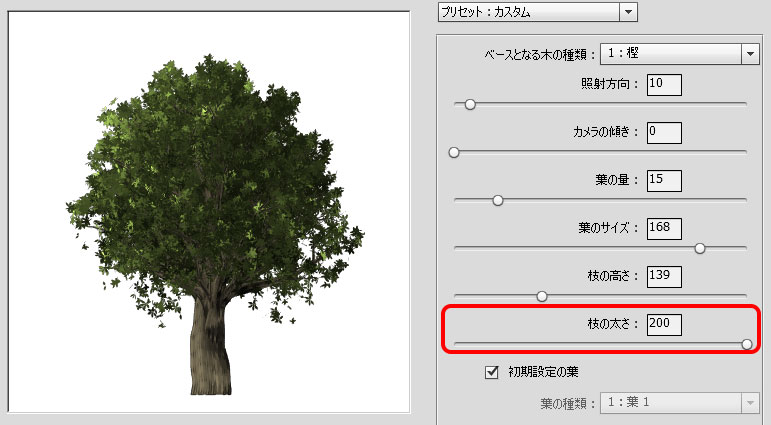Click the カメラの傾き label text
Viewport: 771px width, 425px height.
point(605,132)
